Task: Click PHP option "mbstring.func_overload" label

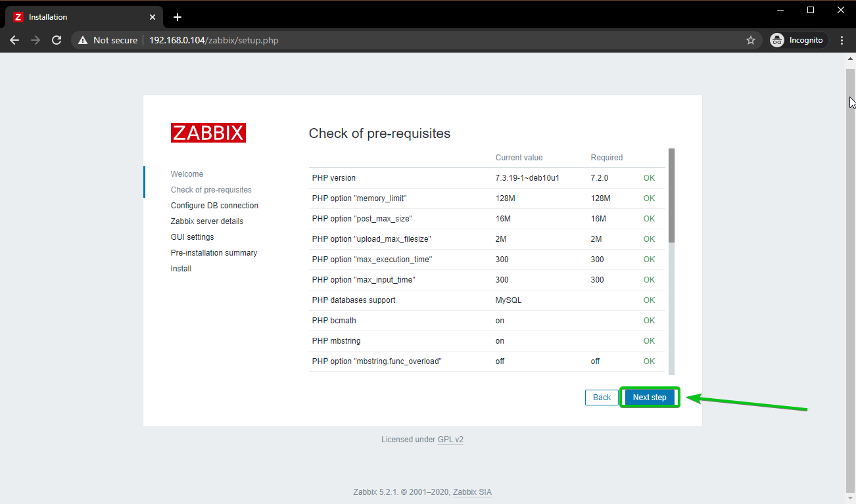Action: pos(377,361)
